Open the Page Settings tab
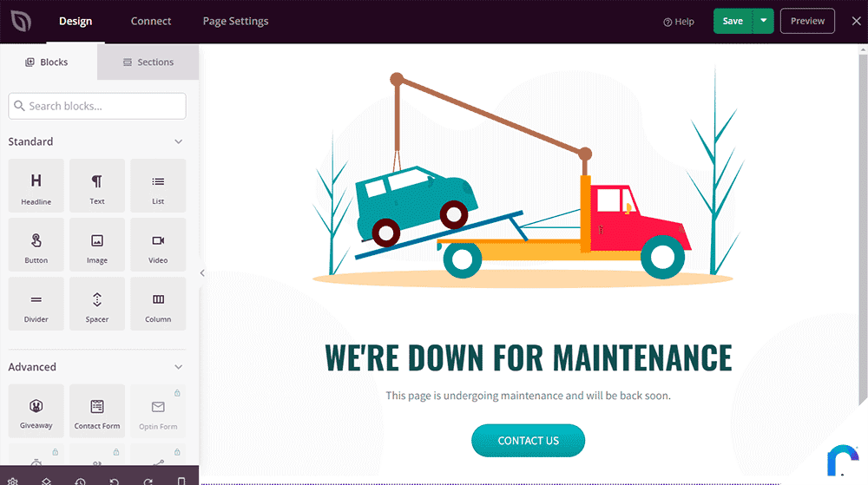Screen dimensions: 868x485 235,21
